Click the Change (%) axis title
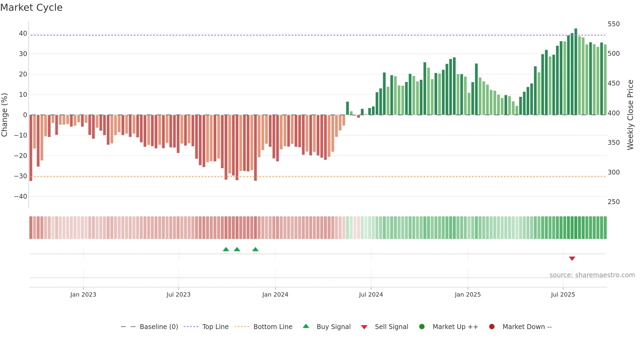 point(4,115)
